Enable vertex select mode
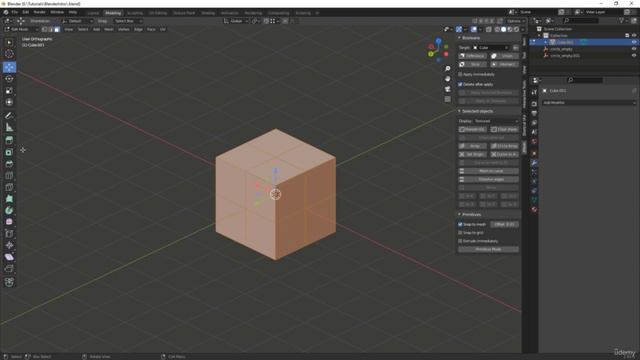 (x=44, y=29)
